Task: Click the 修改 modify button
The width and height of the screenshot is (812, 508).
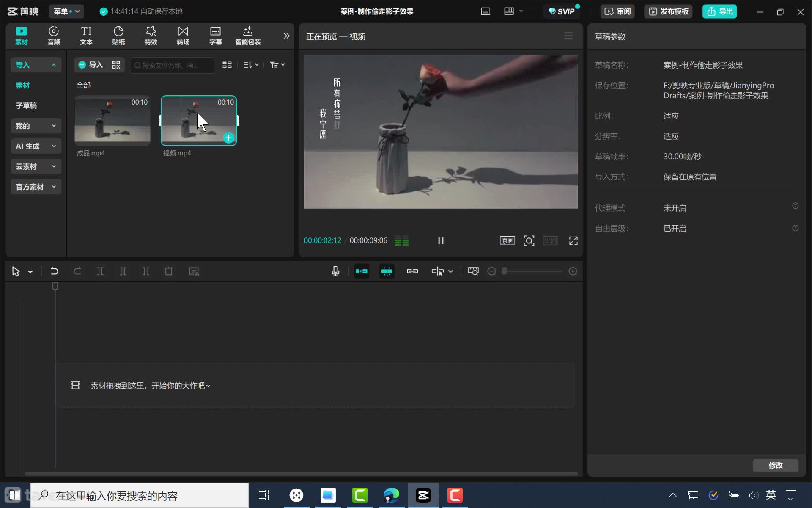Action: pos(775,465)
